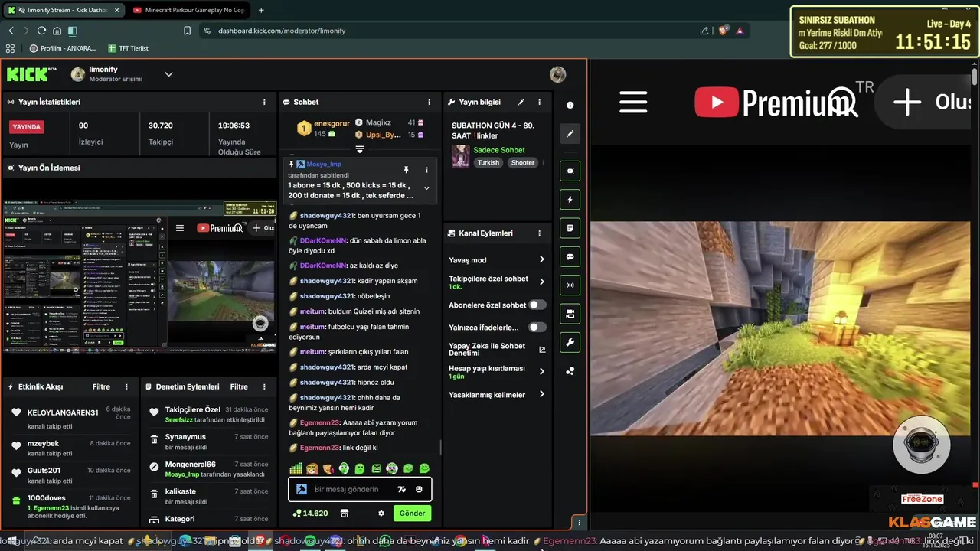This screenshot has height=551, width=980.
Task: Click the browser reload button
Action: tap(41, 31)
